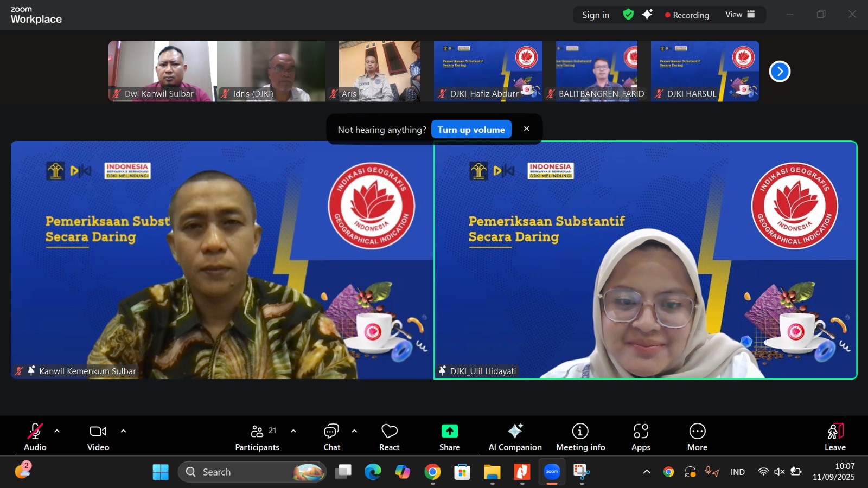Open AI Companion

click(x=515, y=437)
